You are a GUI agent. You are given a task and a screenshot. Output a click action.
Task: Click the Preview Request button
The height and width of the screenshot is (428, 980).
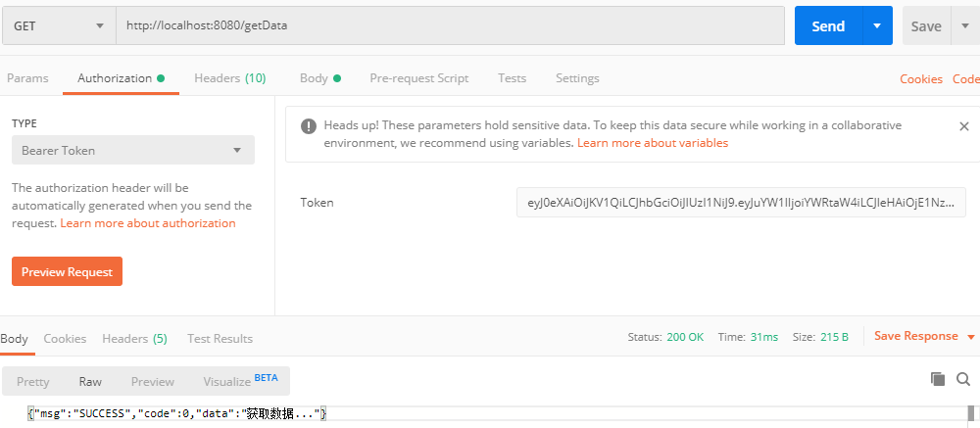click(67, 272)
